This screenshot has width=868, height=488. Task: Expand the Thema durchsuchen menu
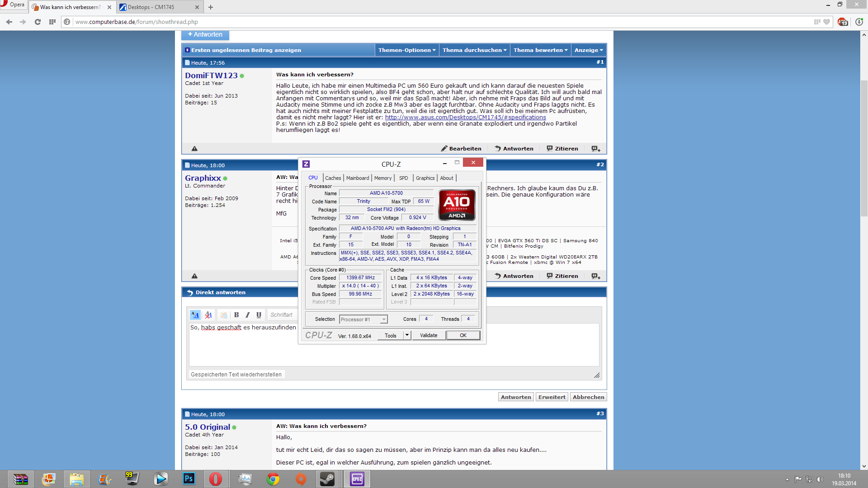click(x=474, y=50)
